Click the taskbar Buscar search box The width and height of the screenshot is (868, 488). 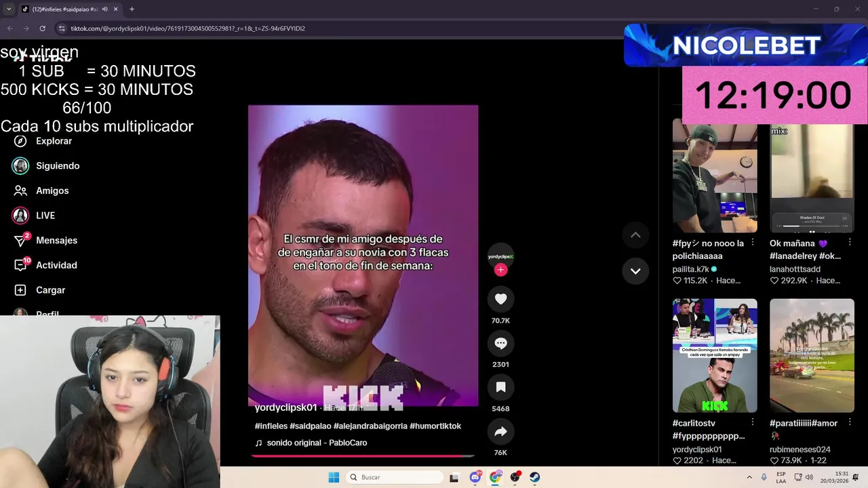point(395,477)
